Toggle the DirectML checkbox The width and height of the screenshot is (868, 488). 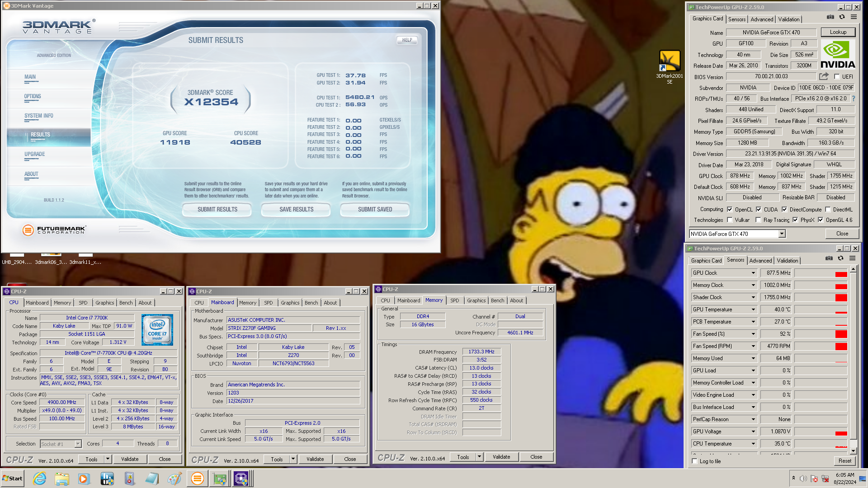(828, 209)
